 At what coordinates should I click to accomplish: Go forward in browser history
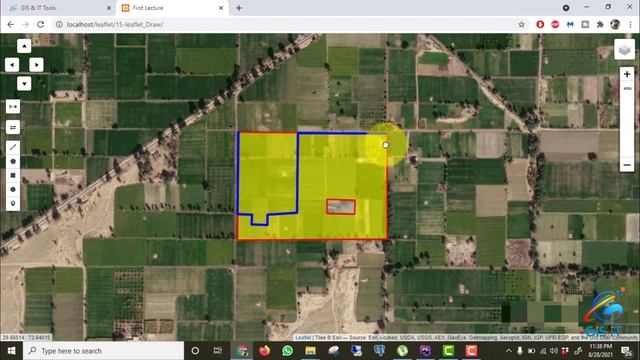[x=25, y=24]
